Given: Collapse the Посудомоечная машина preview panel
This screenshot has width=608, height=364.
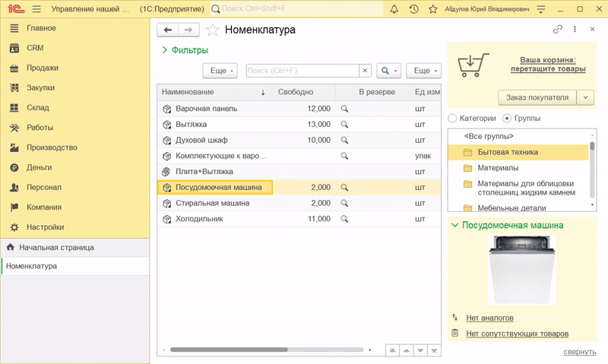Looking at the screenshot, I should (x=455, y=226).
